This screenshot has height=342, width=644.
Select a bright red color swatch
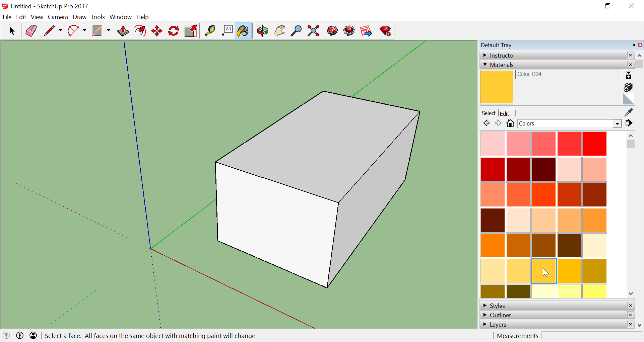(x=594, y=144)
